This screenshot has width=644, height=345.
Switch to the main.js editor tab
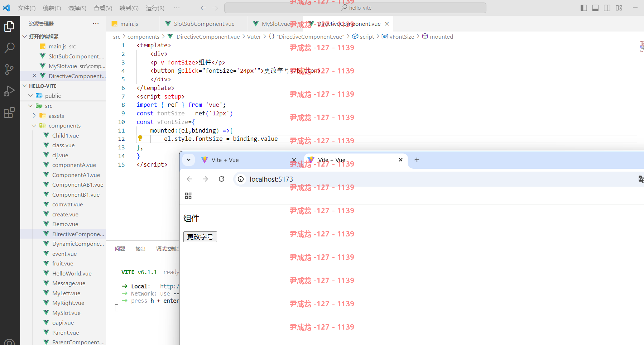point(133,24)
